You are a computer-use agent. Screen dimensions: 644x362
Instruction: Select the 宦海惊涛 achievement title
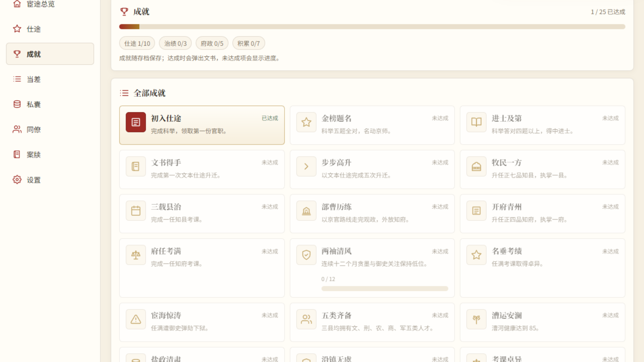pos(166,315)
